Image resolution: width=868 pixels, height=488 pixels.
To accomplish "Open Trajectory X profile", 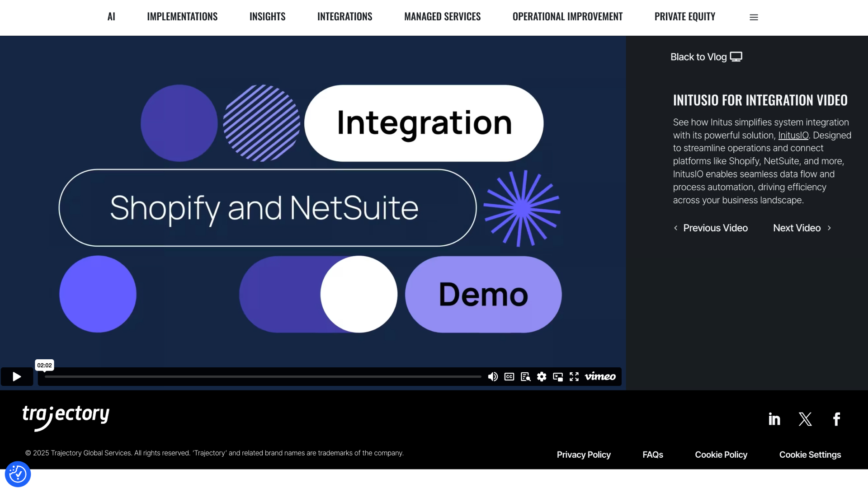I will pyautogui.click(x=805, y=419).
